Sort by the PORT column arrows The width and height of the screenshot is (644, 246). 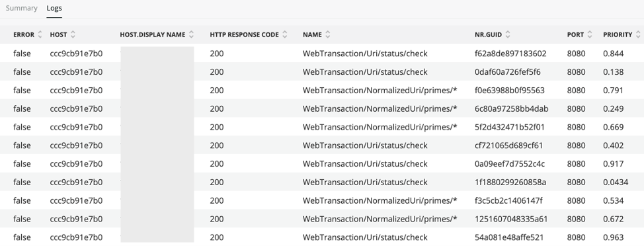click(x=590, y=35)
